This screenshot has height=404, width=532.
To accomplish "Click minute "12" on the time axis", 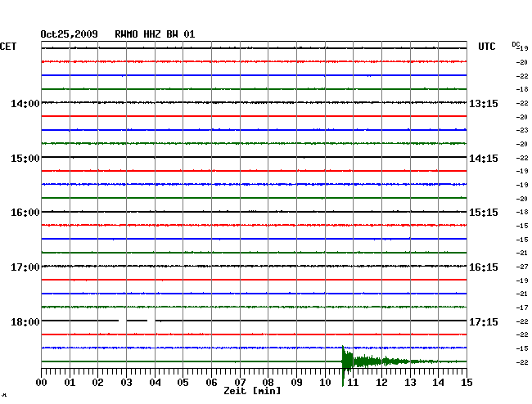I will [x=381, y=383].
